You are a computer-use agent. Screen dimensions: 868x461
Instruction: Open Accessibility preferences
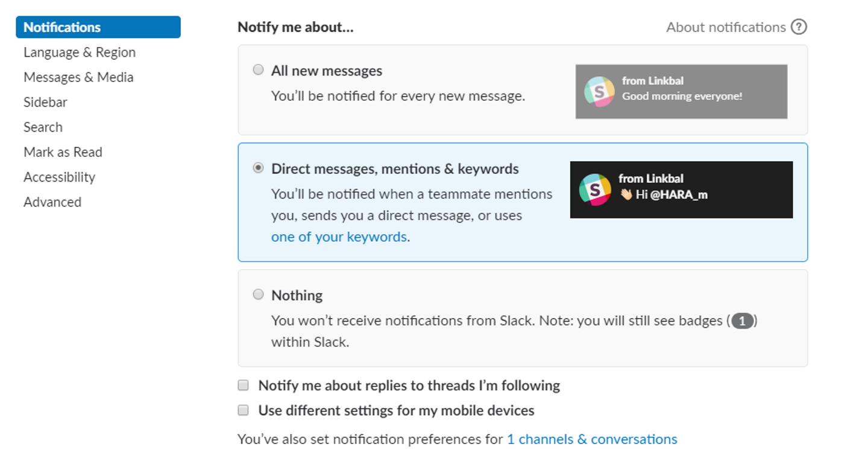pyautogui.click(x=59, y=177)
